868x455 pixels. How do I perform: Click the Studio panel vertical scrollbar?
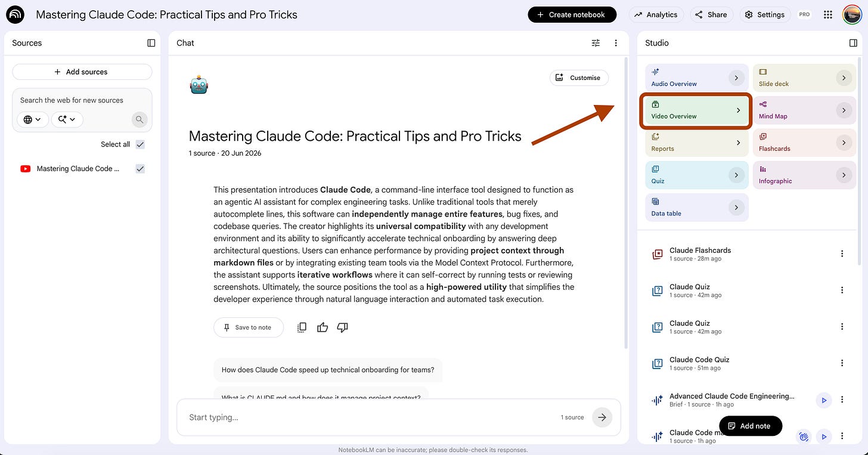860,161
